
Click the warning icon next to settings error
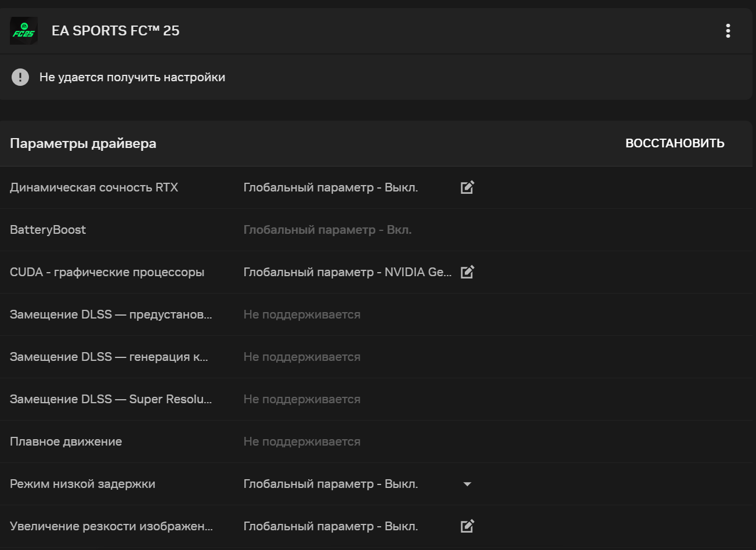pyautogui.click(x=20, y=77)
